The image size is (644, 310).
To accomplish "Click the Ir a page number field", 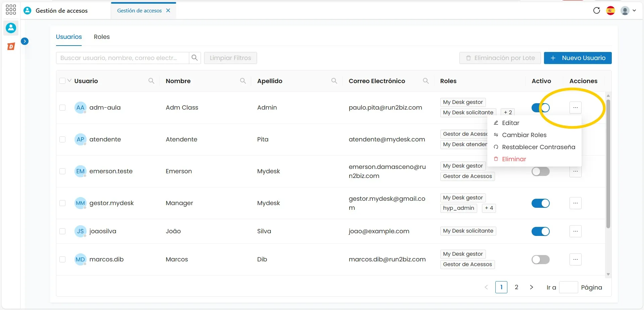I will coord(568,287).
